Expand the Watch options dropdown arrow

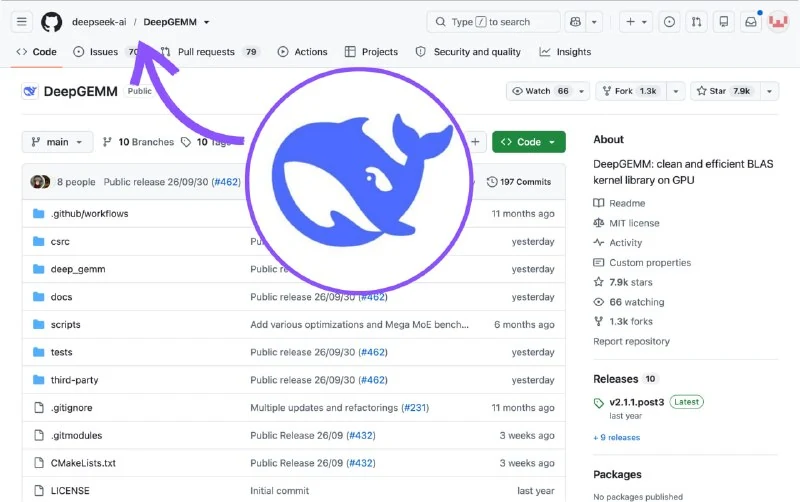point(581,91)
